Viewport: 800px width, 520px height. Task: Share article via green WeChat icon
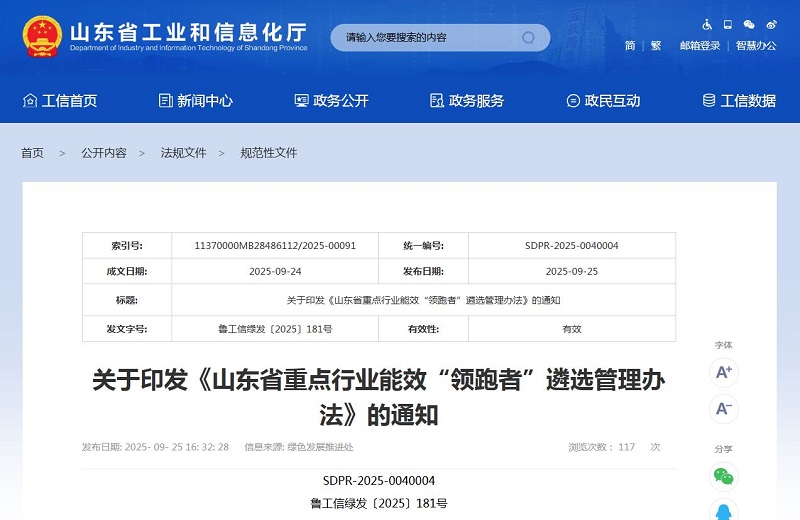pos(723,476)
